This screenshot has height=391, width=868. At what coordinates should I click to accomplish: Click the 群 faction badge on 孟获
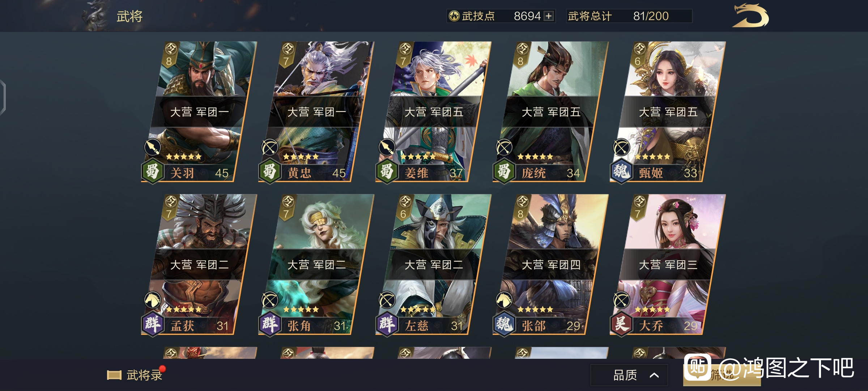[x=152, y=324]
